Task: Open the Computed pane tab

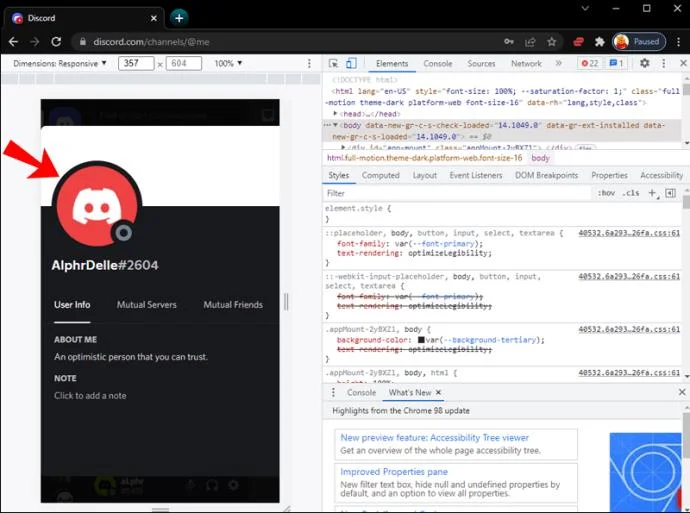Action: pyautogui.click(x=381, y=175)
